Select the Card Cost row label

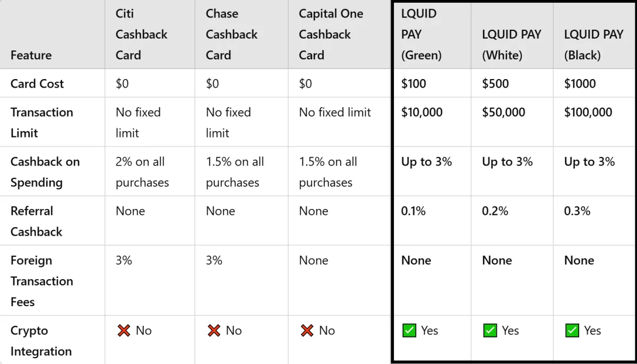click(x=37, y=83)
